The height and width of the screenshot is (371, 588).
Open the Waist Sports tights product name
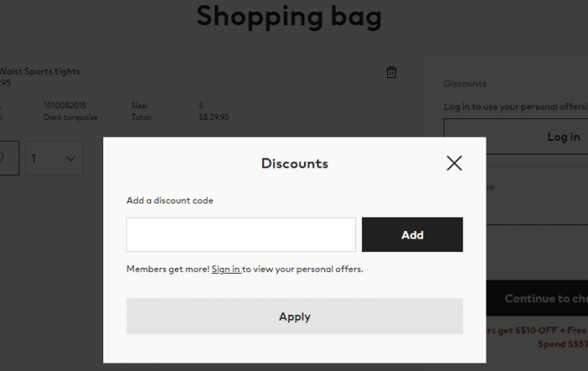[x=39, y=71]
